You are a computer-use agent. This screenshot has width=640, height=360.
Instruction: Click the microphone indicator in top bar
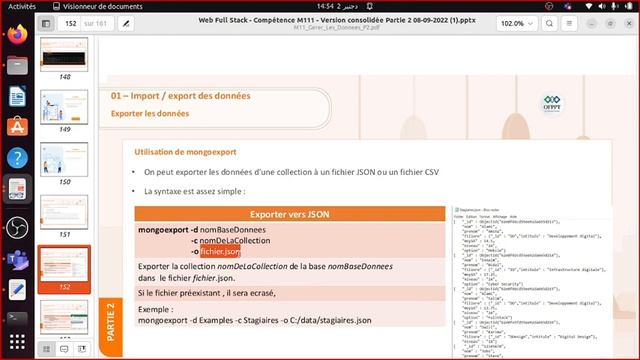pyautogui.click(x=615, y=6)
